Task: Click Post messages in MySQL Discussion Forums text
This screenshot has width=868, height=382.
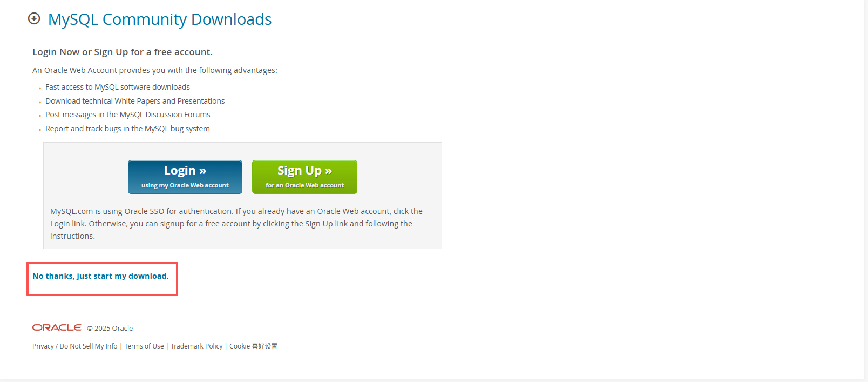Action: coord(128,115)
